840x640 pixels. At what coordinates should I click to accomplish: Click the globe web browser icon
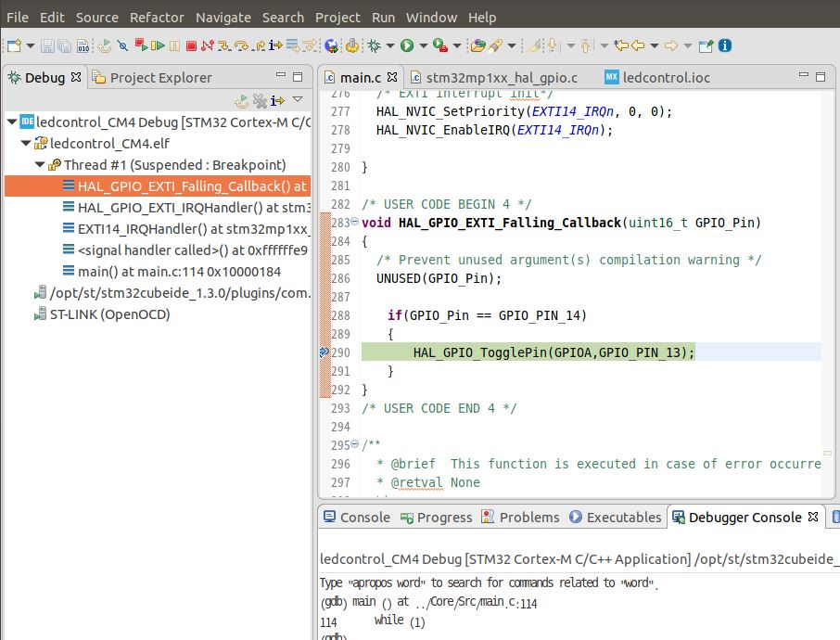pos(331,45)
